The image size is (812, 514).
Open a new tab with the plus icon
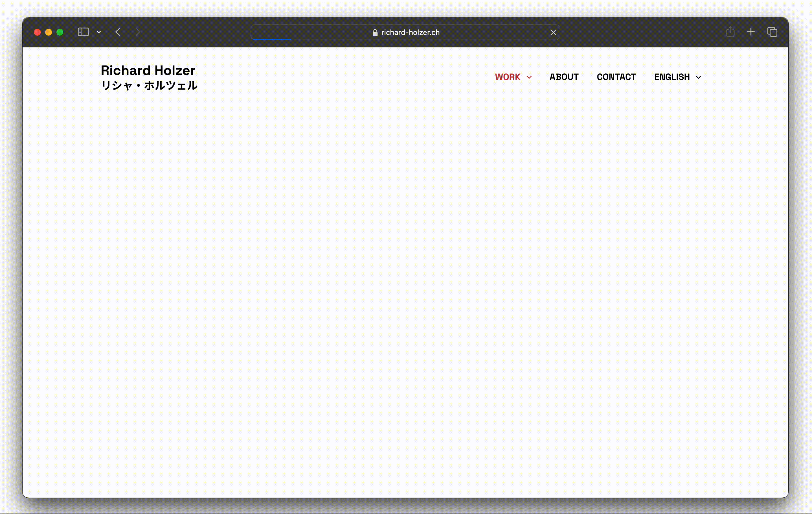pyautogui.click(x=750, y=32)
